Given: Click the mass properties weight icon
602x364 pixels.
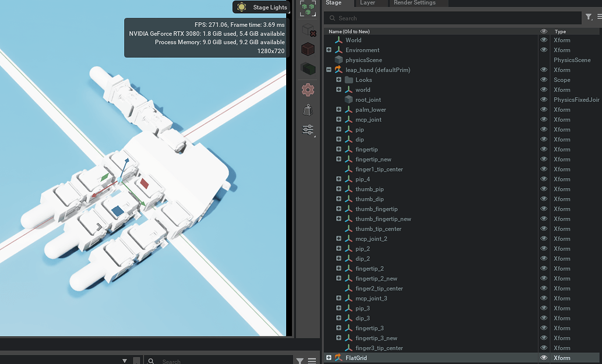Looking at the screenshot, I should click(x=308, y=109).
